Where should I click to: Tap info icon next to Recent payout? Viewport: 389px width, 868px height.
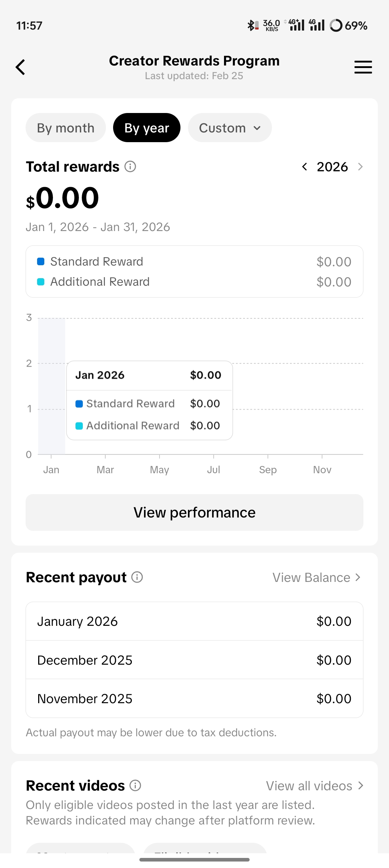pos(137,577)
